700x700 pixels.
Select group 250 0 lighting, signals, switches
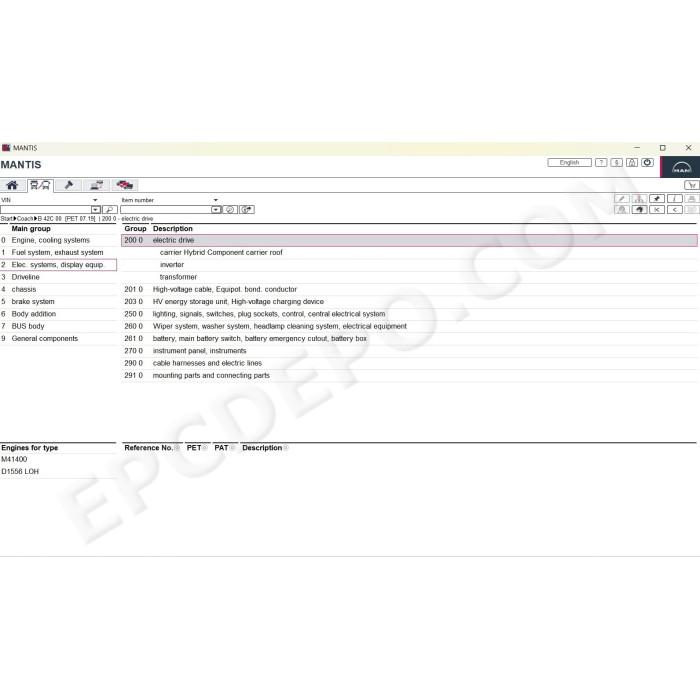[409, 314]
